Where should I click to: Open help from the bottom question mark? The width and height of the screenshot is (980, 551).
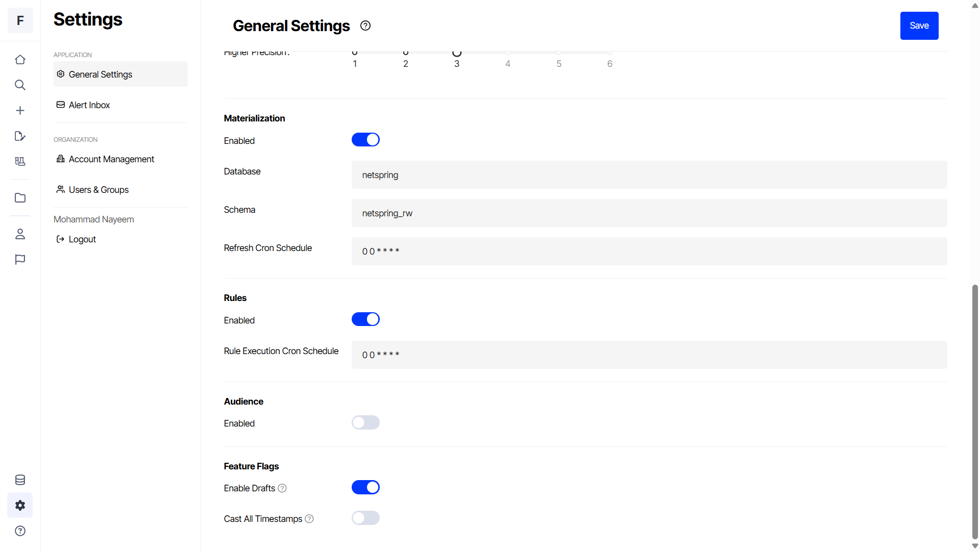coord(20,531)
